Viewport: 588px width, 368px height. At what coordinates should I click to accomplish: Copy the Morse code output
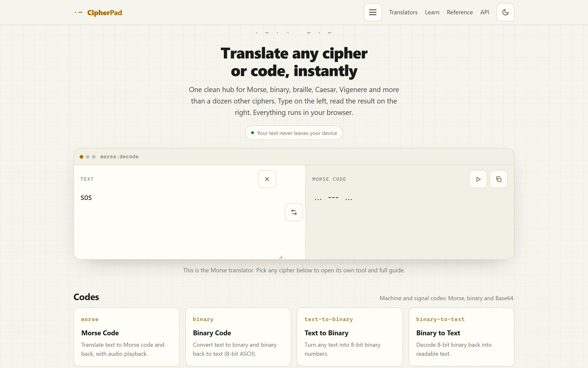(x=498, y=179)
